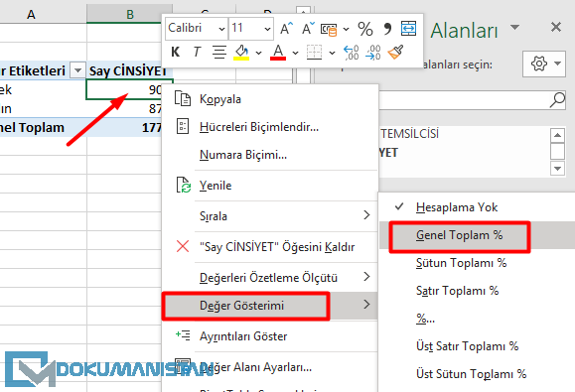This screenshot has height=392, width=575.
Task: Open Değerleri Özetleme Ölçütü submenu
Action: 269,278
